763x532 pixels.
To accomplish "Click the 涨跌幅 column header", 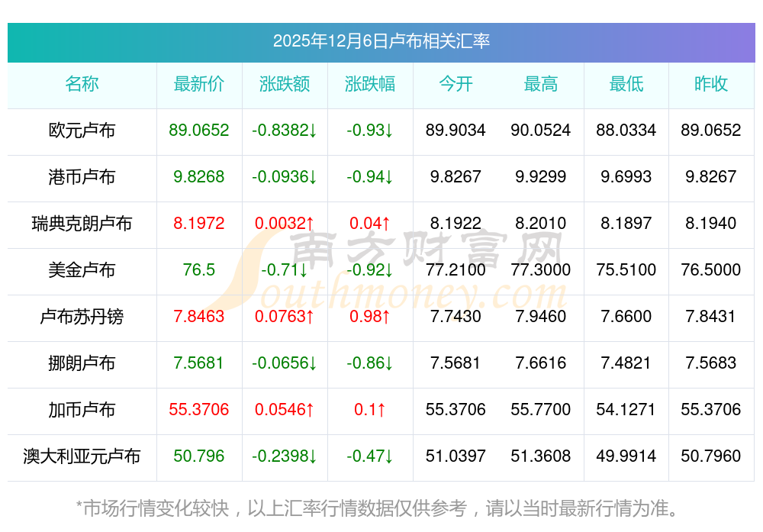I will click(x=370, y=84).
